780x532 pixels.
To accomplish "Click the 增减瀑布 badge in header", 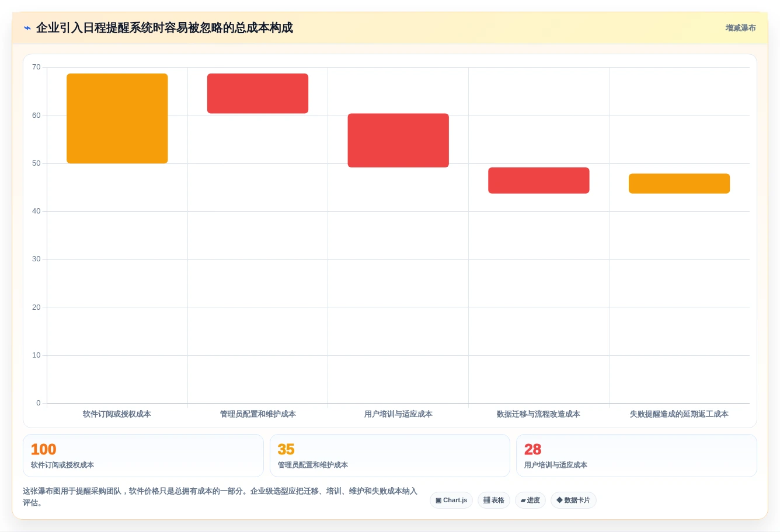I will click(x=740, y=28).
